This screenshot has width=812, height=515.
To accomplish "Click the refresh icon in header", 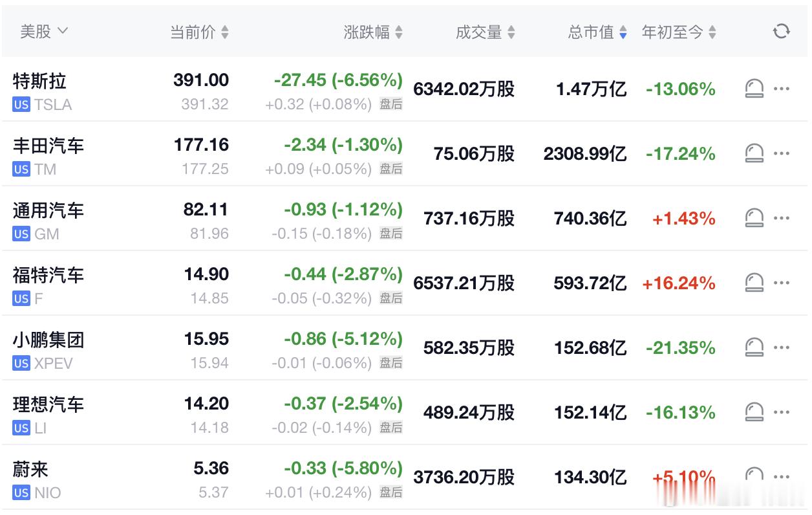I will pos(782,32).
